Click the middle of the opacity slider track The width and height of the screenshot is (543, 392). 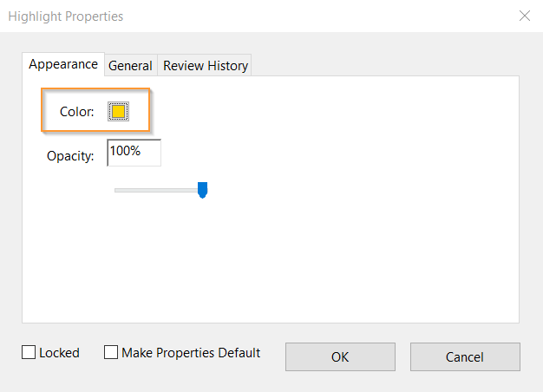tap(159, 190)
